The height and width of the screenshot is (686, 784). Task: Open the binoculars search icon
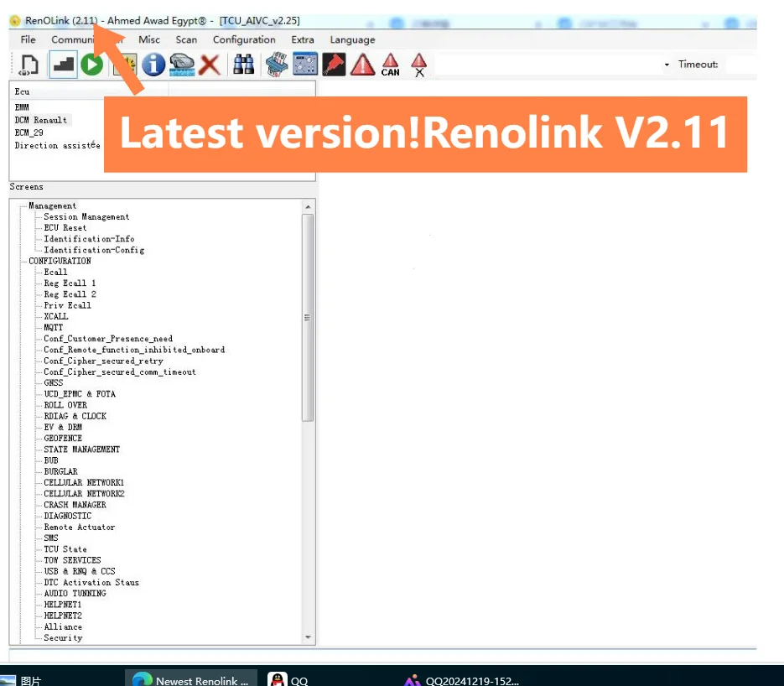(244, 65)
